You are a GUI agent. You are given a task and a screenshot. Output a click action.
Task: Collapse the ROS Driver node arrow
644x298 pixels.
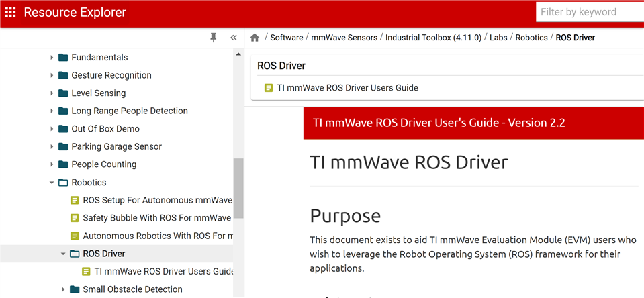63,254
